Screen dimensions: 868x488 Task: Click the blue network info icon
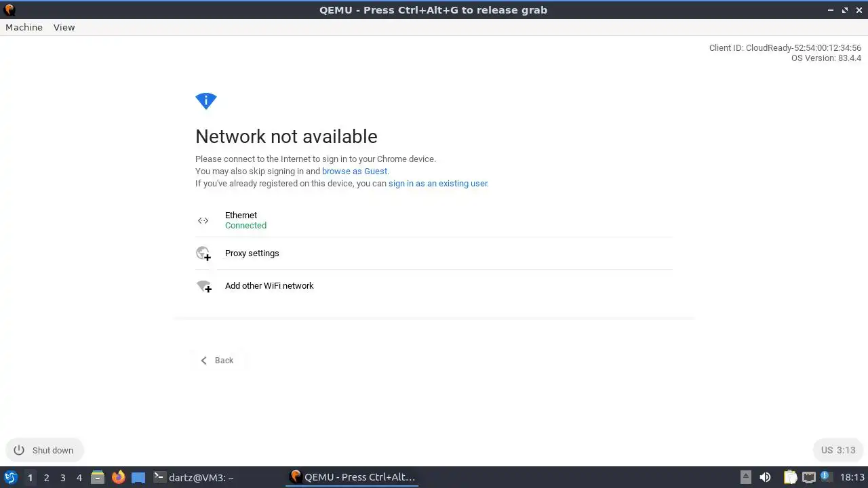pos(205,101)
